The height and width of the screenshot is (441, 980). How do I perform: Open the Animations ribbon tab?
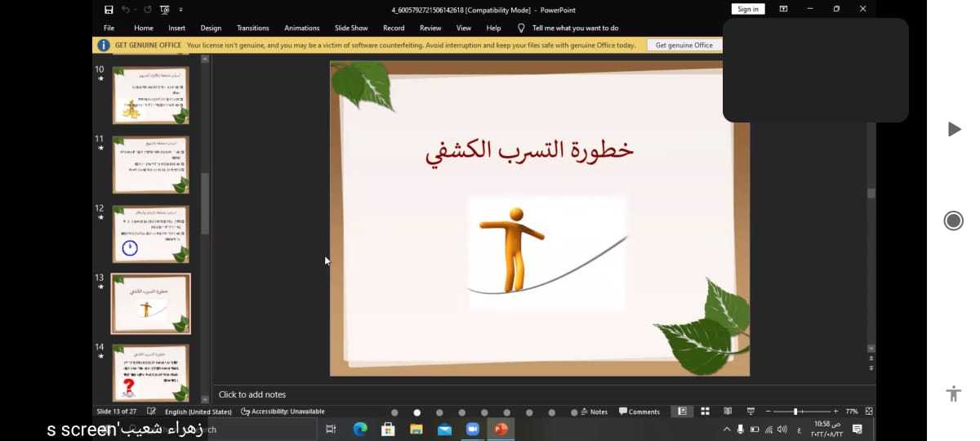(x=301, y=28)
